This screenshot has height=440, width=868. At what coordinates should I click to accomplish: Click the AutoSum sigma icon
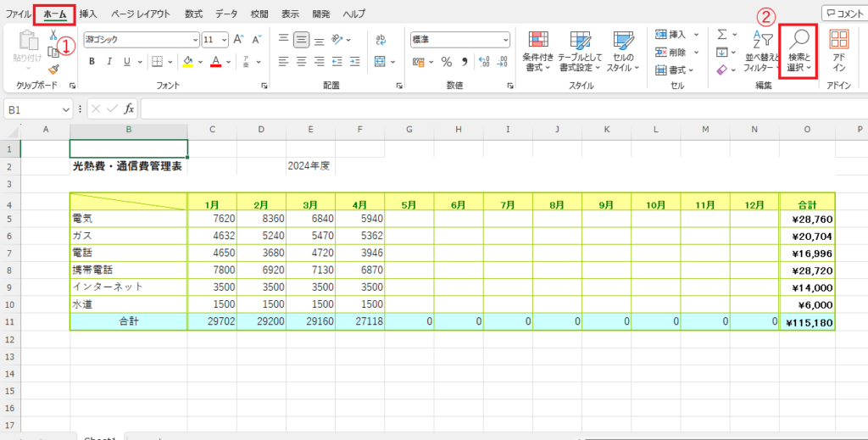[722, 34]
